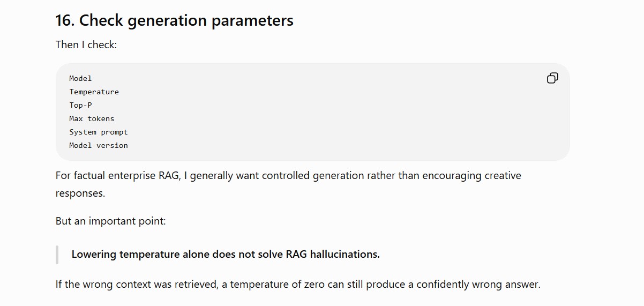
Task: Click "Model" on the first code line
Action: [80, 78]
